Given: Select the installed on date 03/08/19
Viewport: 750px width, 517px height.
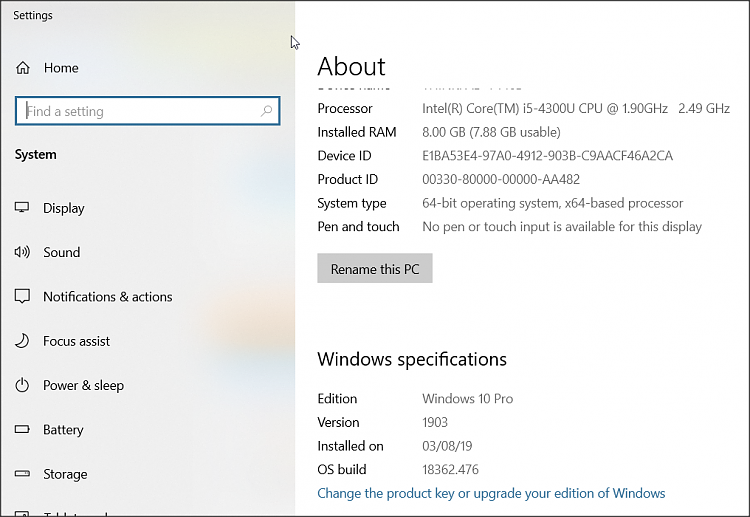Looking at the screenshot, I should [447, 446].
